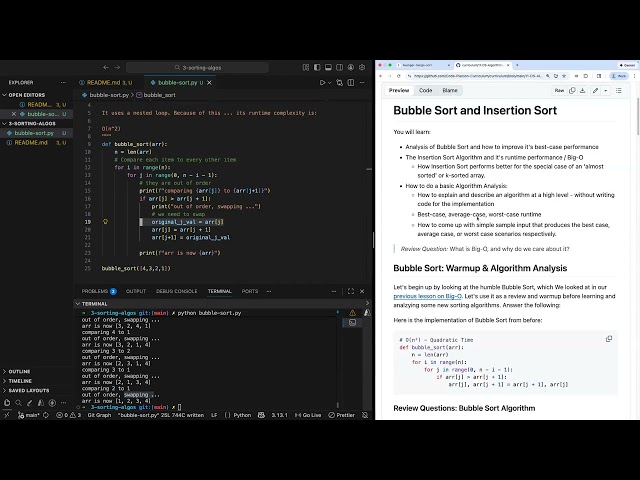Toggle the bottom panel layout icon
640x480 pixels.
click(x=328, y=67)
